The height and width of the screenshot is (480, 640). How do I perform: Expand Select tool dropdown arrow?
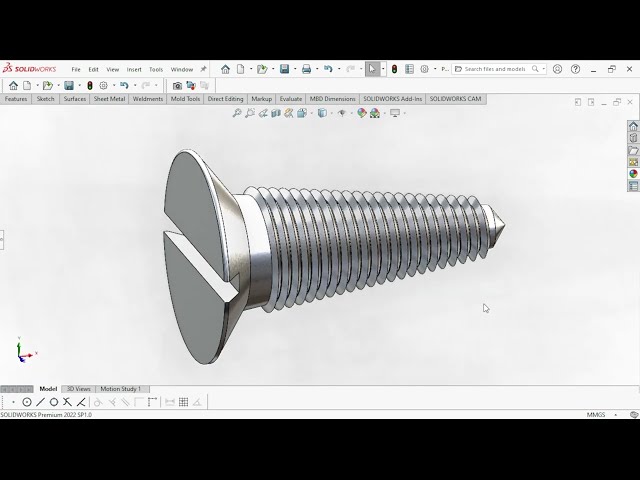click(x=383, y=69)
